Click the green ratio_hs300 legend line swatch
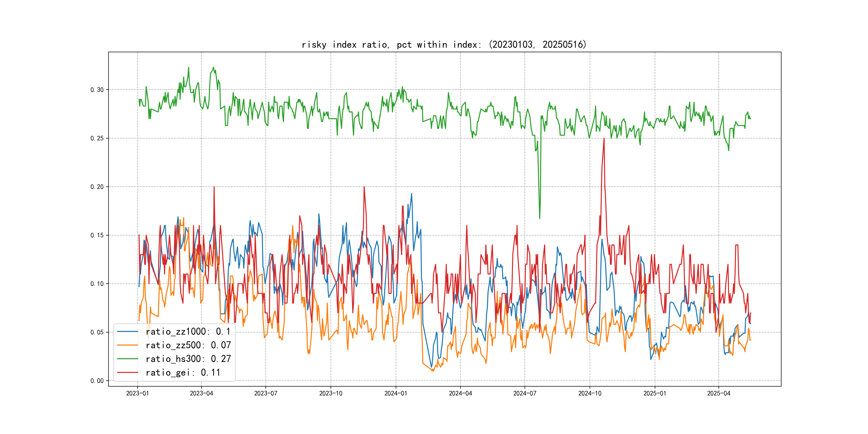This screenshot has width=868, height=434. pyautogui.click(x=127, y=359)
